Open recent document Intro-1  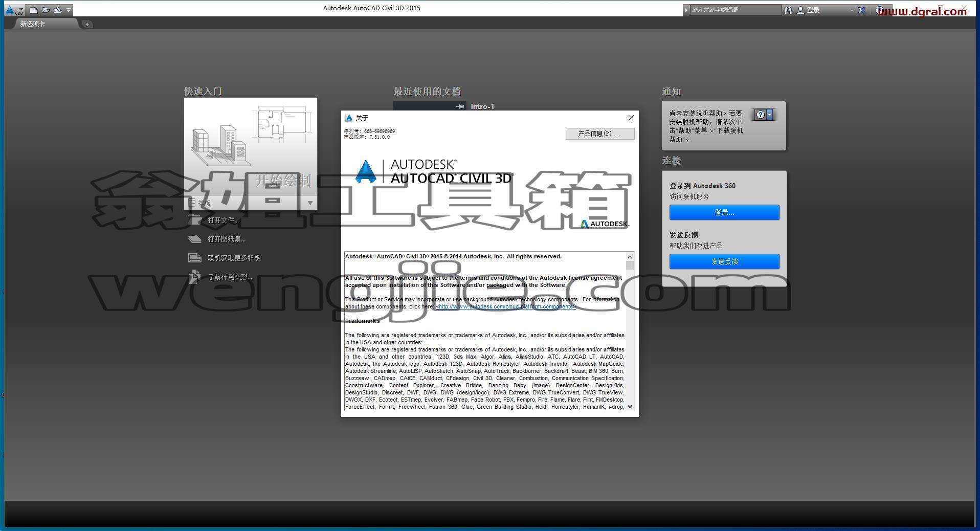[482, 106]
